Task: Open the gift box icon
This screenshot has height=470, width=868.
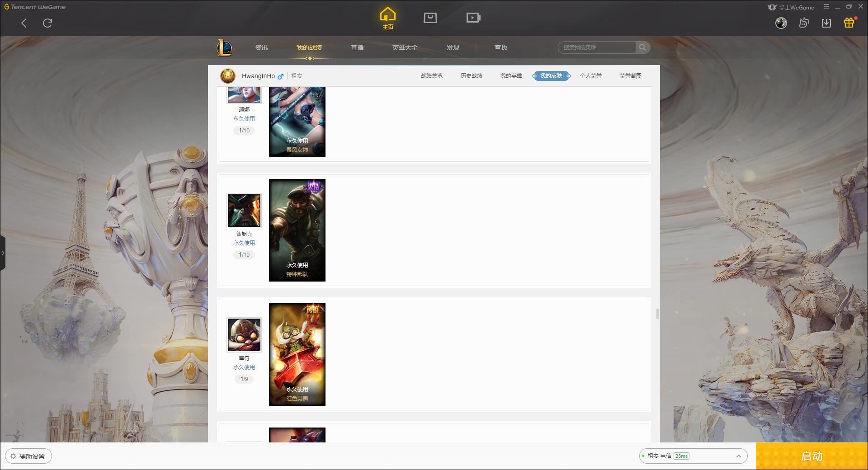Action: 849,23
